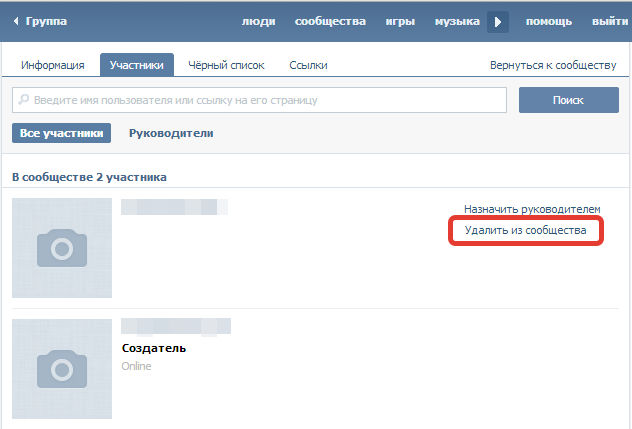Click the Online status text
Viewport: 632px width, 429px height.
pyautogui.click(x=136, y=366)
